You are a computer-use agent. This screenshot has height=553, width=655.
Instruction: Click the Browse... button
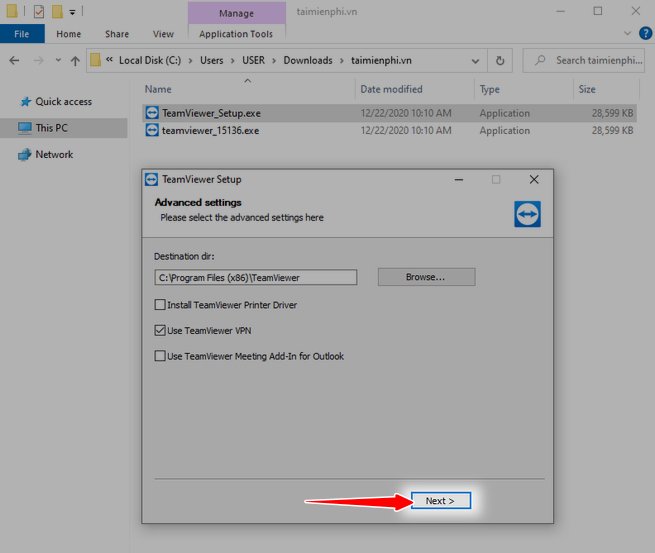click(x=426, y=277)
